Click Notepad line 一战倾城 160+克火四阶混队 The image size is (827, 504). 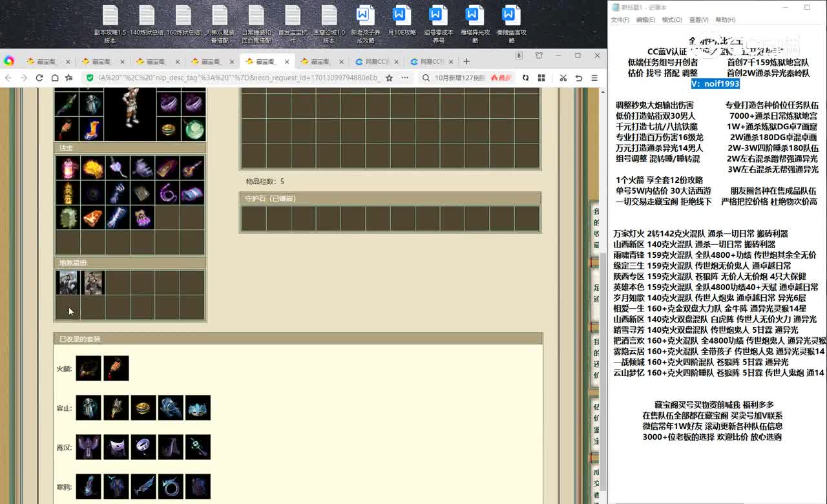(700, 362)
